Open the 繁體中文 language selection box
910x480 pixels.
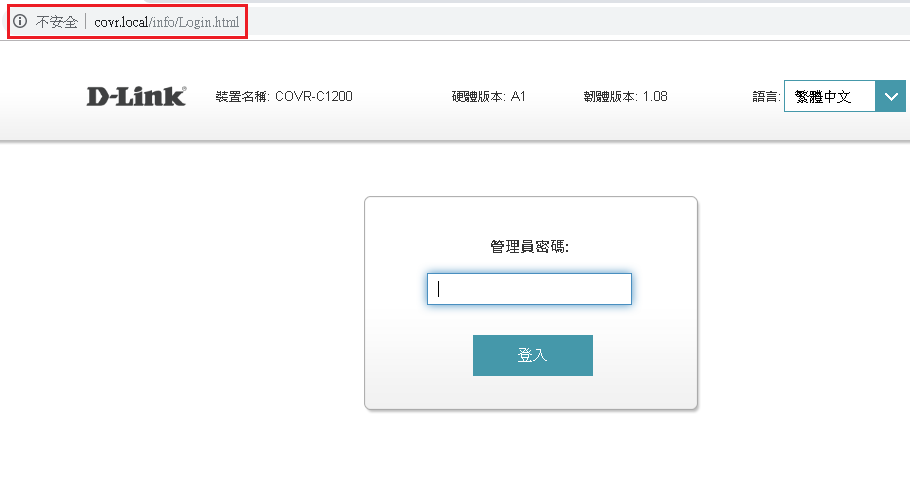(829, 97)
